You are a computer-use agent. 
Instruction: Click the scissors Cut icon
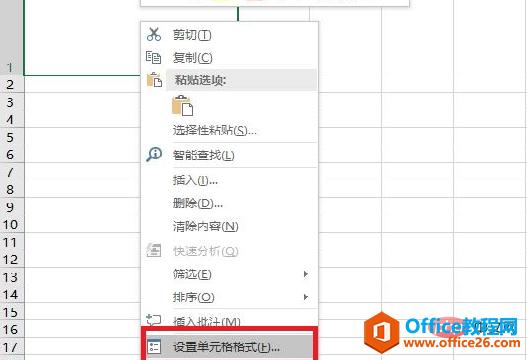point(154,34)
